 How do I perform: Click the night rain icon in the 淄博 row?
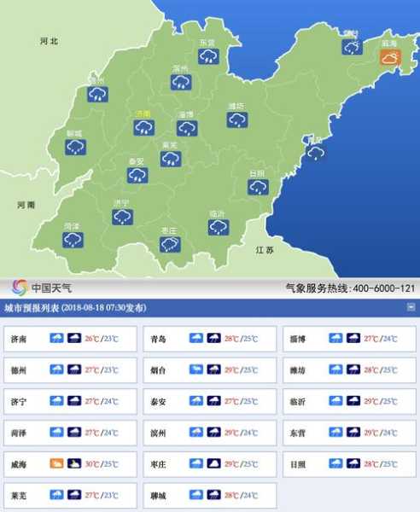click(353, 338)
